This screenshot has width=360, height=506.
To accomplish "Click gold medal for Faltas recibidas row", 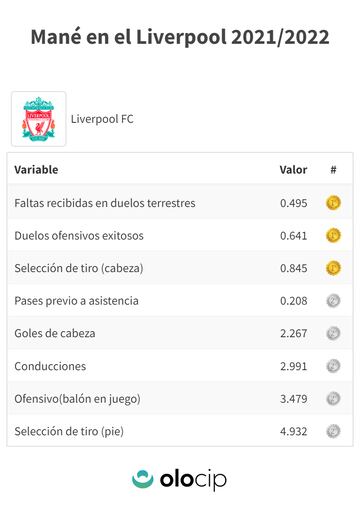I will click(333, 203).
